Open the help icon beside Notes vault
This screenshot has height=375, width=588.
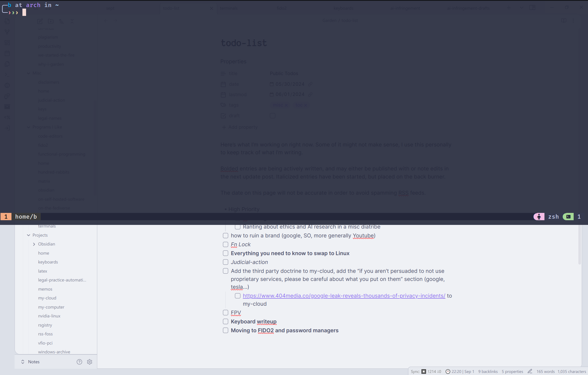coord(79,362)
